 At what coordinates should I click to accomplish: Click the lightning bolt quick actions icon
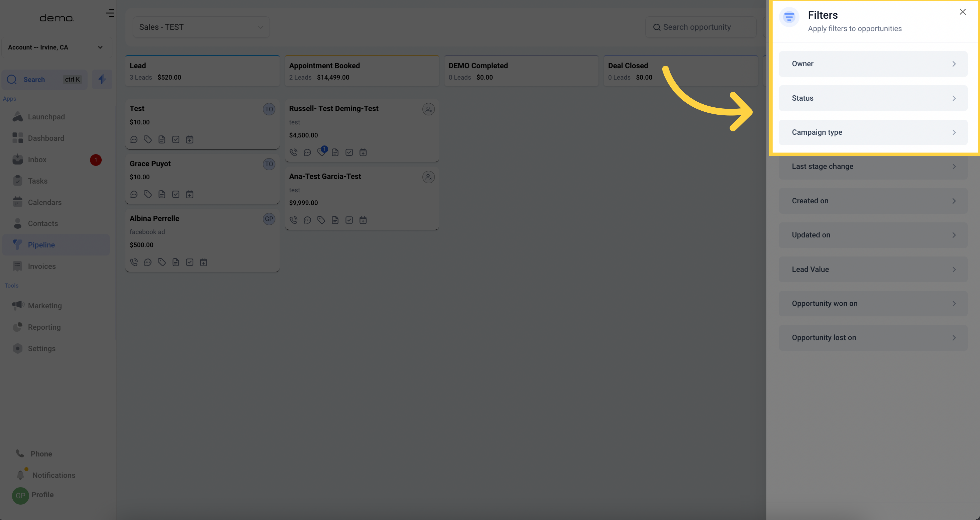coord(102,80)
